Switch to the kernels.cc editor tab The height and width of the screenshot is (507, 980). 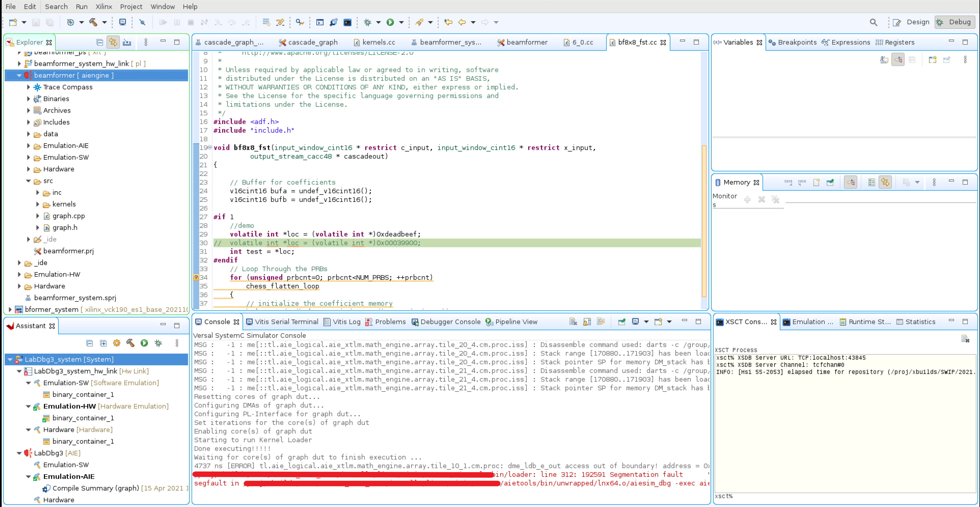378,42
